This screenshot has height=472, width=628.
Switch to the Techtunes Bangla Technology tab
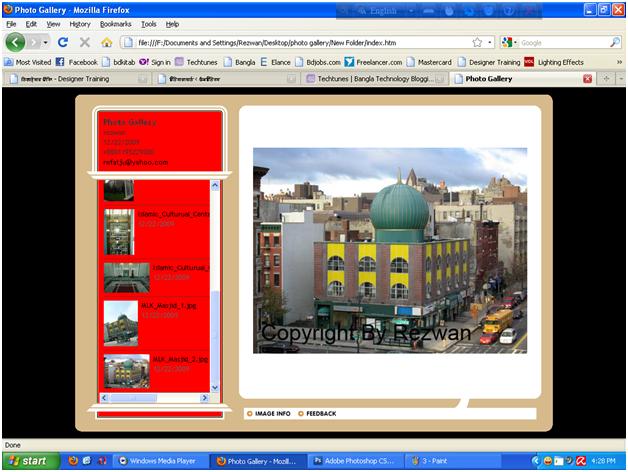point(375,79)
